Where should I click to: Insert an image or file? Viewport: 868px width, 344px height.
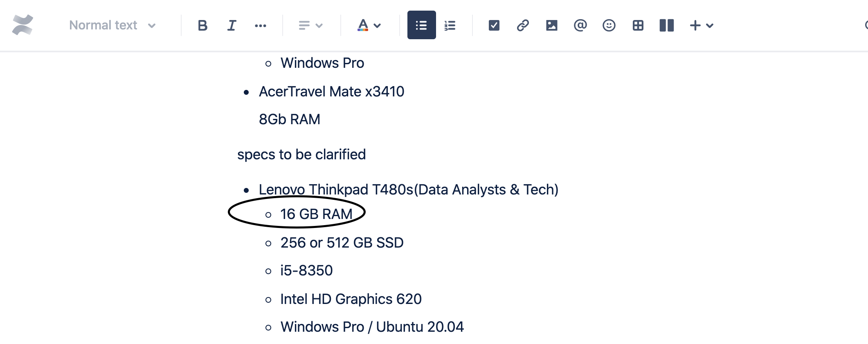coord(551,25)
